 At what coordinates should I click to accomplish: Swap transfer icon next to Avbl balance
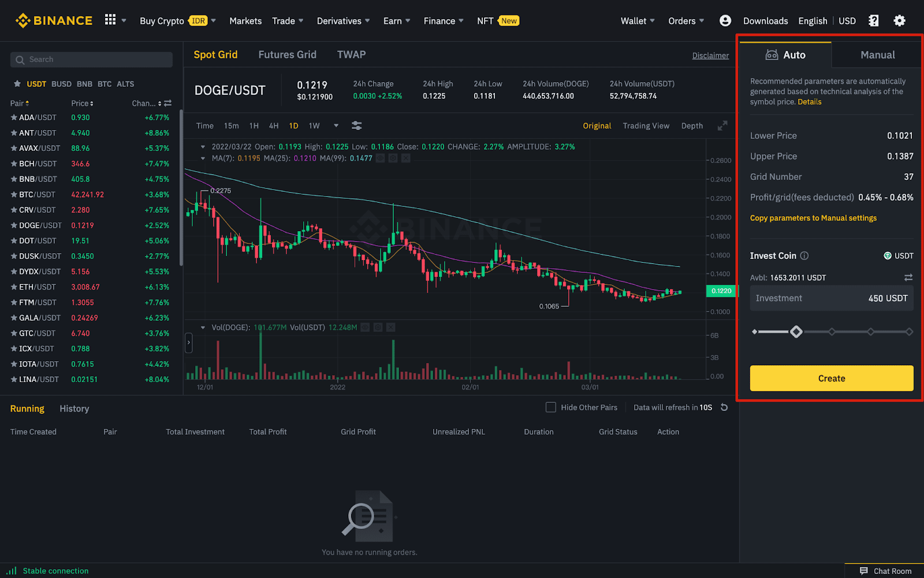(x=908, y=277)
